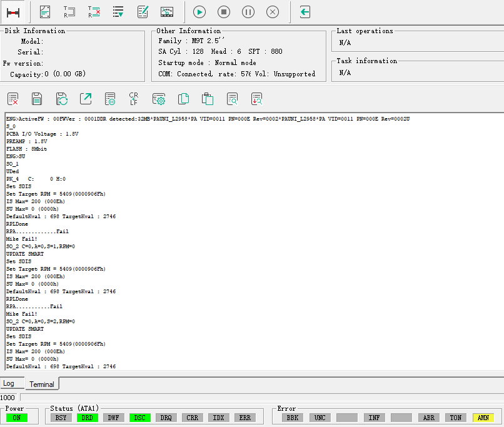504x427 pixels.
Task: Click the BSY status indicator
Action: [x=61, y=418]
